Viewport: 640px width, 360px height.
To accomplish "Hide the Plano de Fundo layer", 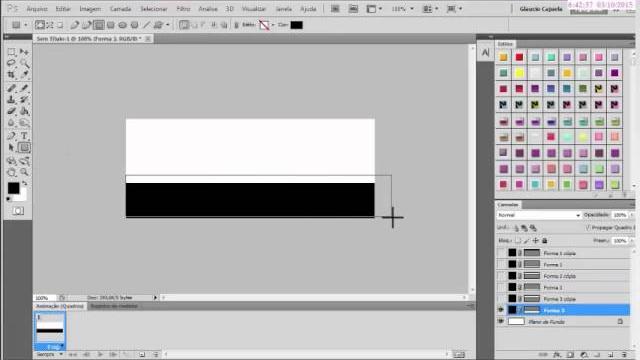I will 501,322.
